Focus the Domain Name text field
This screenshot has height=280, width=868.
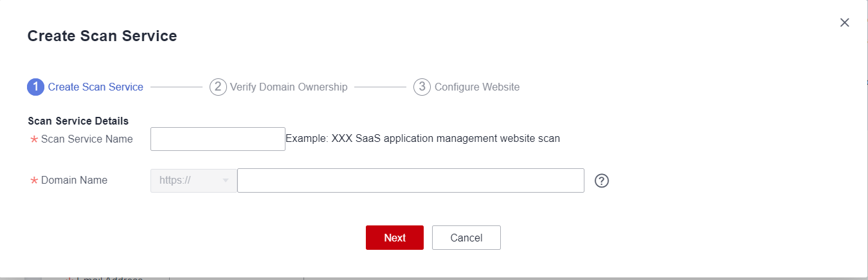410,180
